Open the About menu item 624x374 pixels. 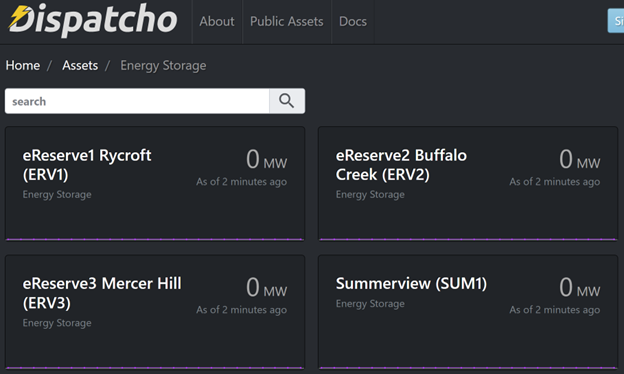pyautogui.click(x=217, y=21)
